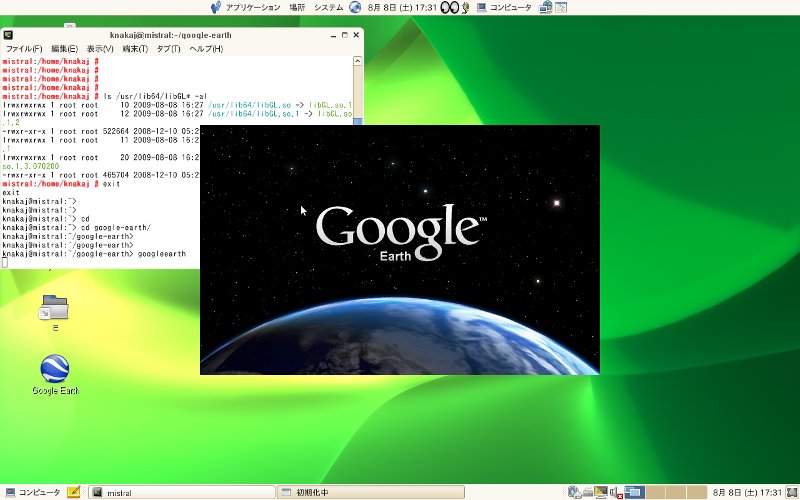Click the xeyes googly eyes applet
The height and width of the screenshot is (500, 800).
click(x=449, y=7)
